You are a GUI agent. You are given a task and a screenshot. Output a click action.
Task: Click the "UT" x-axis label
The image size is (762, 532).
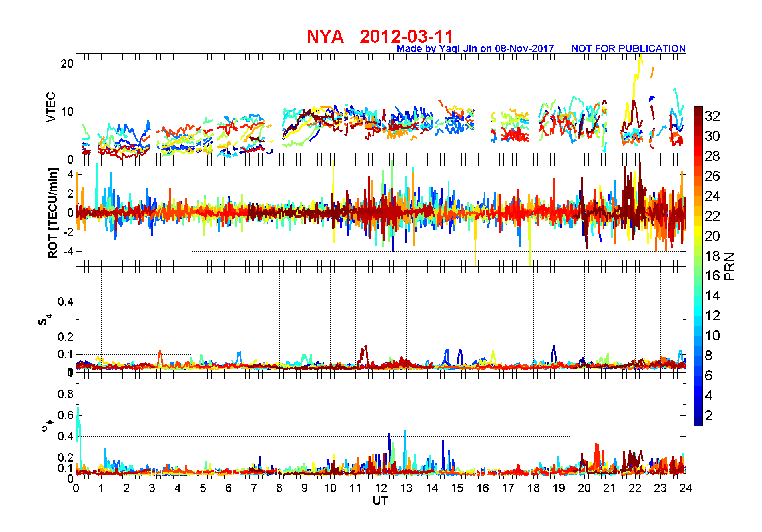[380, 501]
